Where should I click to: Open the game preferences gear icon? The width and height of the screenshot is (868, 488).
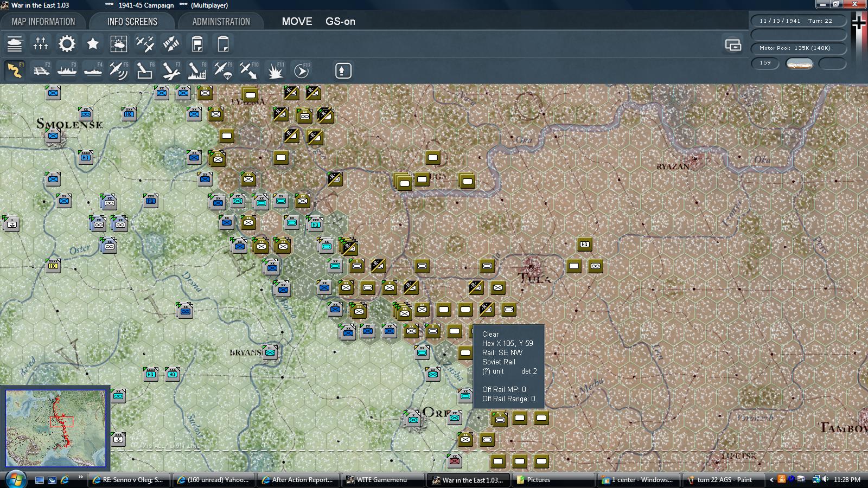tap(66, 43)
